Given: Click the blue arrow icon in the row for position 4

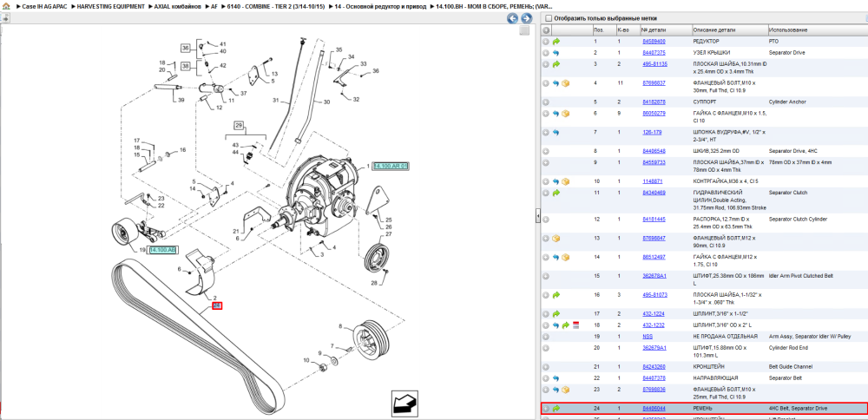Looking at the screenshot, I should 556,83.
